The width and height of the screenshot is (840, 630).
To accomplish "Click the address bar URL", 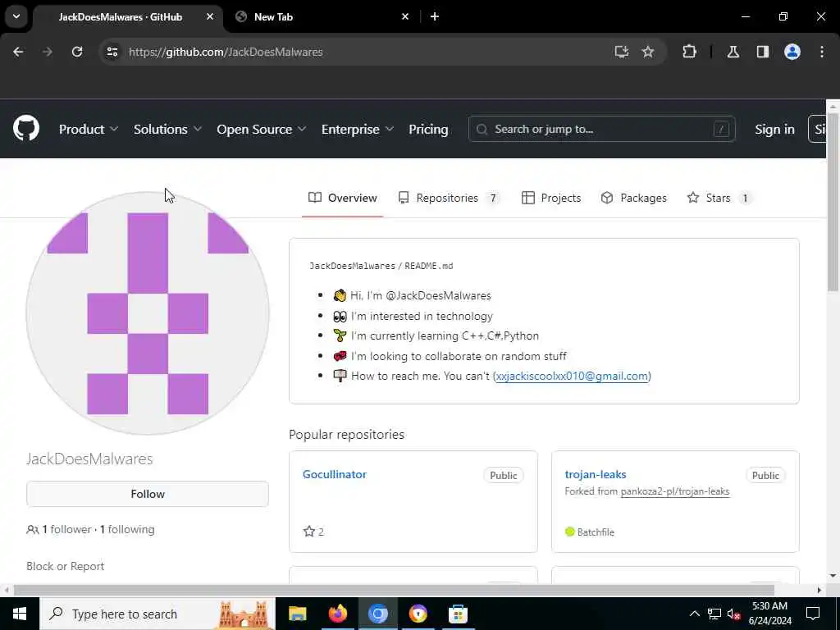I will (x=226, y=52).
